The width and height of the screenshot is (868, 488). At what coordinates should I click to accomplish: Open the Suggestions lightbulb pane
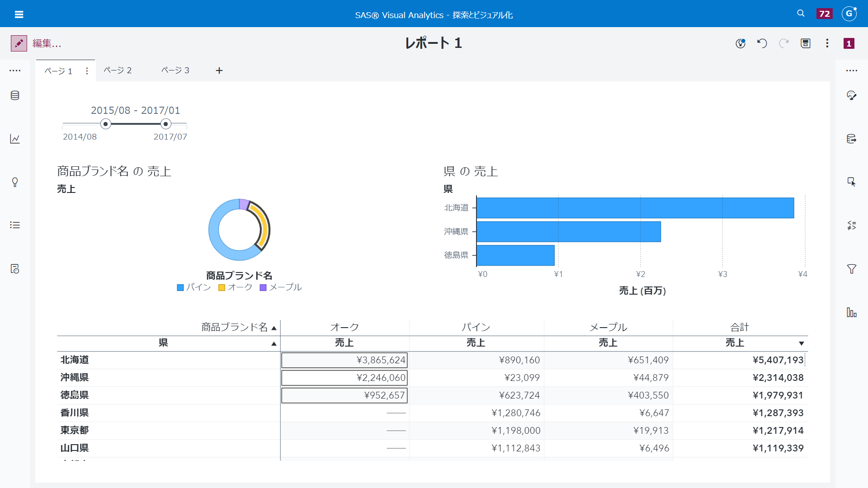point(15,182)
